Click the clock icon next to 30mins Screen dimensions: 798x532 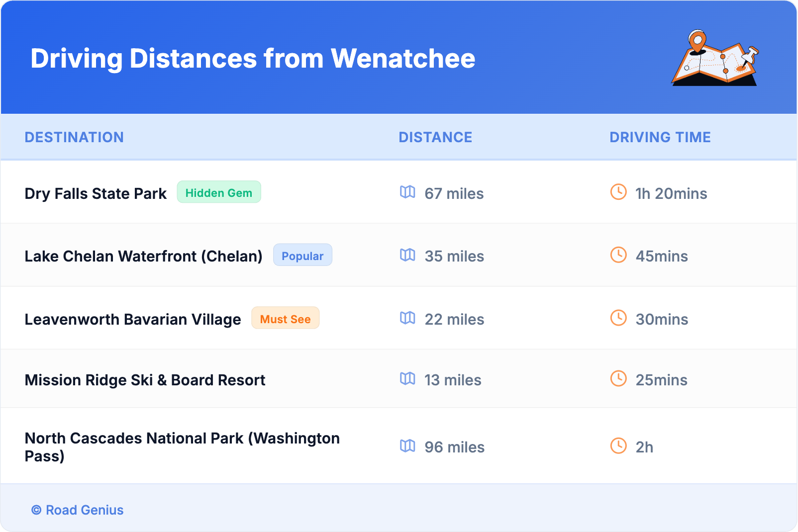tap(618, 318)
